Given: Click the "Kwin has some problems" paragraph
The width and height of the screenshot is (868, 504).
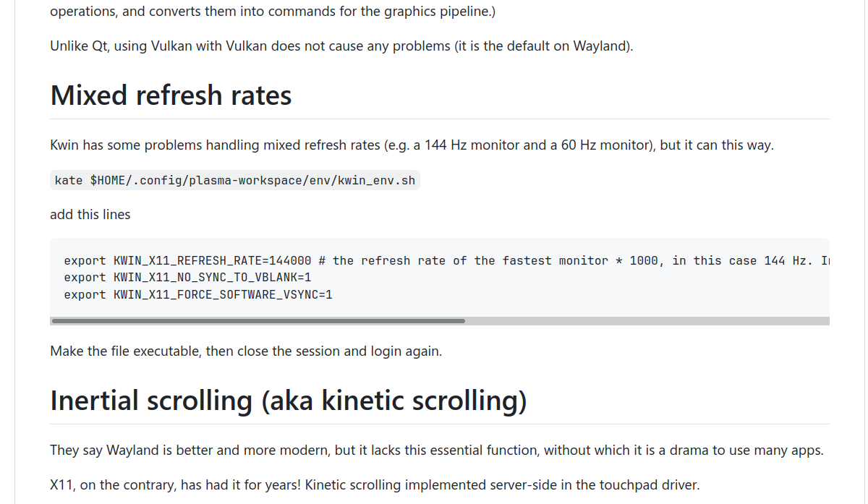Looking at the screenshot, I should point(412,145).
